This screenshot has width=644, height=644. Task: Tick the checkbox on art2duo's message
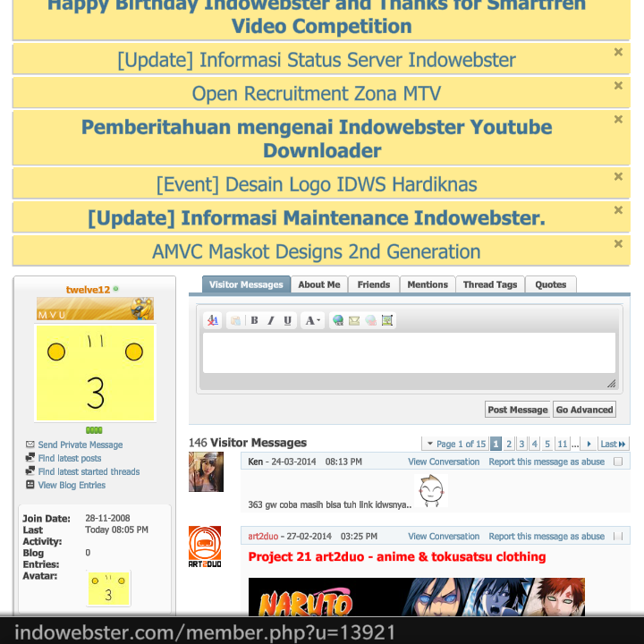click(618, 537)
